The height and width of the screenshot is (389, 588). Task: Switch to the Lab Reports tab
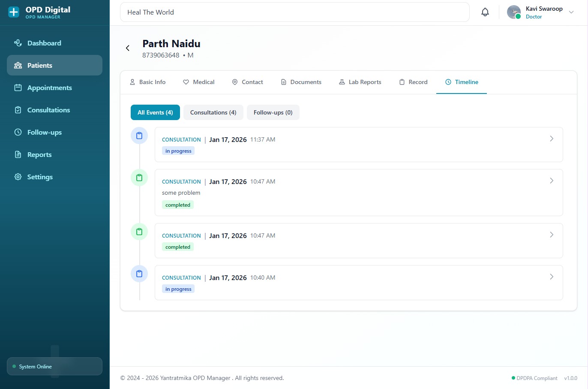[360, 82]
